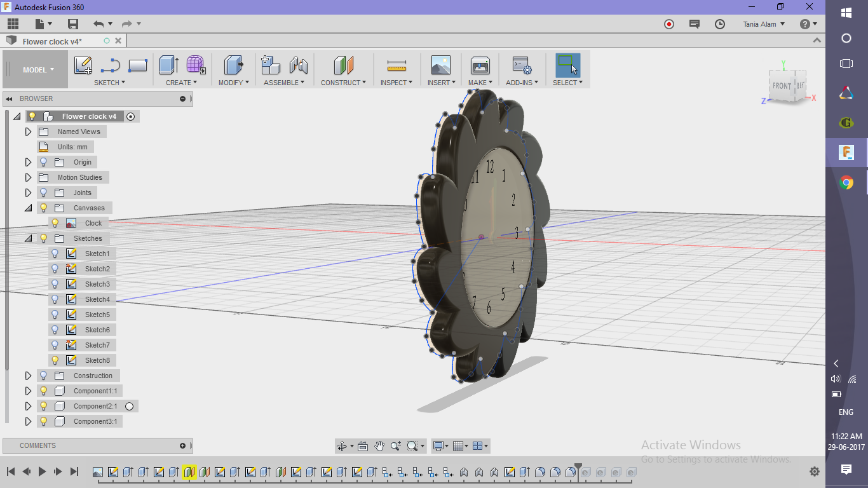Toggle visibility bulb of Sketch8

55,360
